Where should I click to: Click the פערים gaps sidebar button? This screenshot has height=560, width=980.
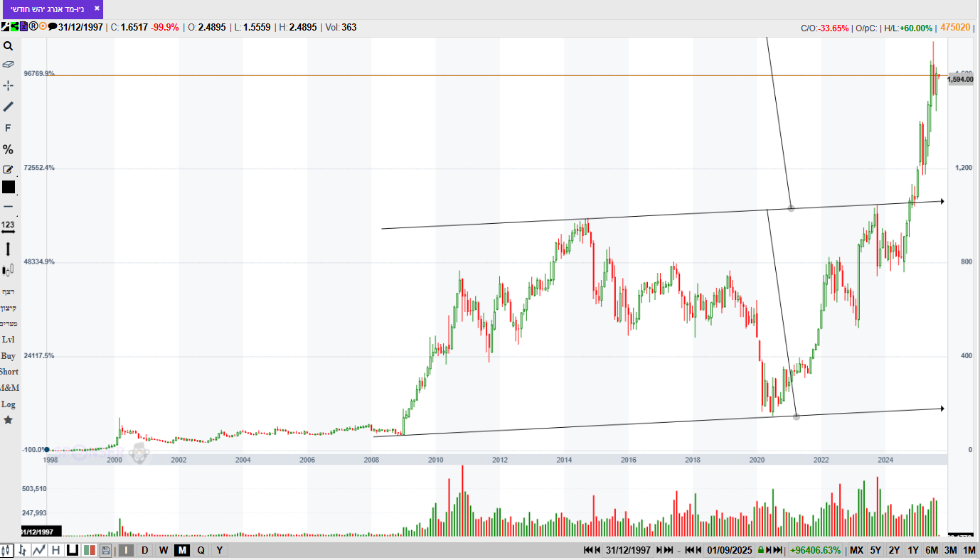point(9,323)
